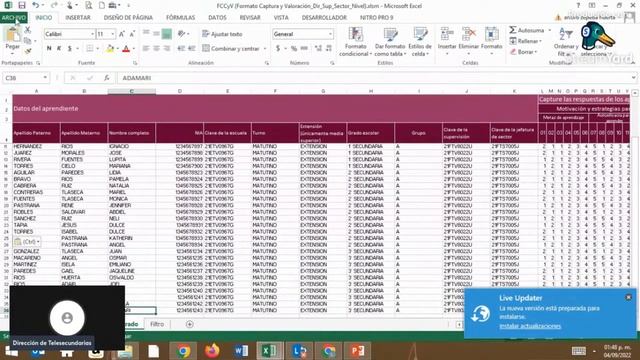Switch to the Filtro sheet tab
This screenshot has height=360, width=640.
click(x=157, y=324)
